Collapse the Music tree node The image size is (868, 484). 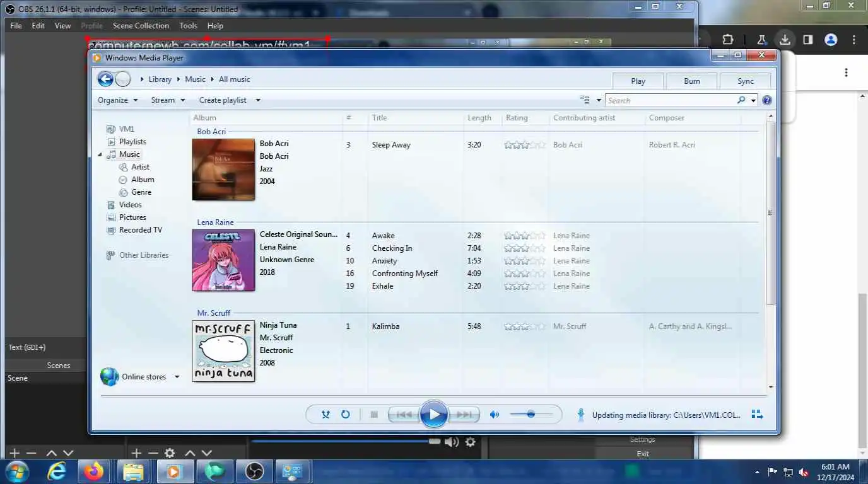100,154
